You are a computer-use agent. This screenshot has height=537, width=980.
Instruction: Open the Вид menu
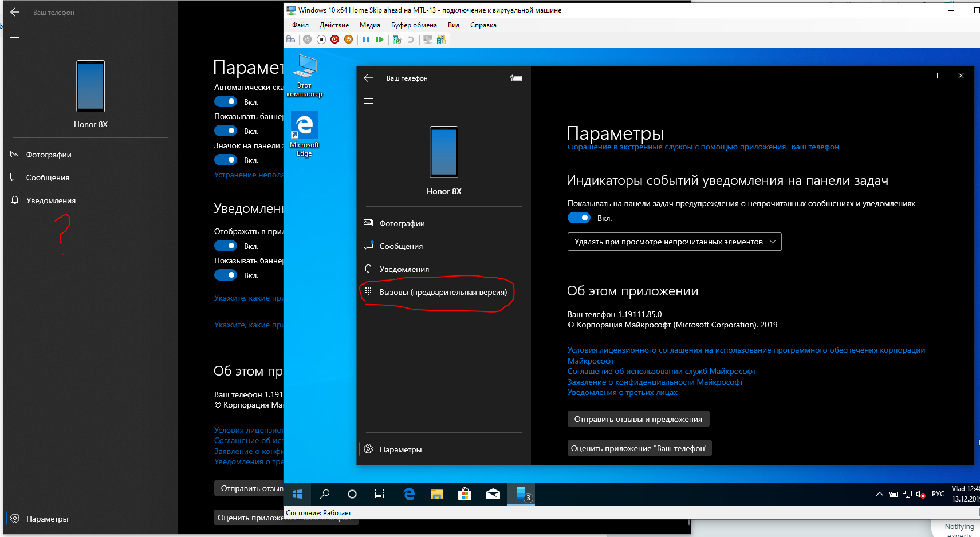coord(454,25)
